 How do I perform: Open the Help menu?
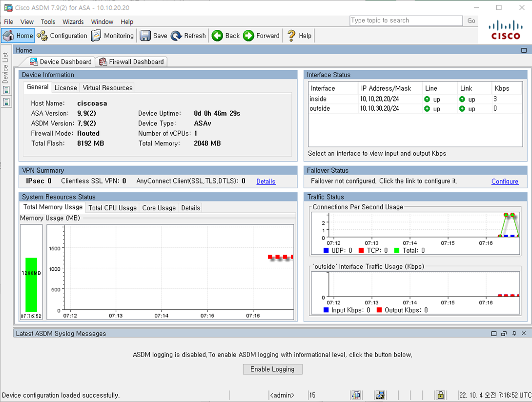(x=127, y=22)
